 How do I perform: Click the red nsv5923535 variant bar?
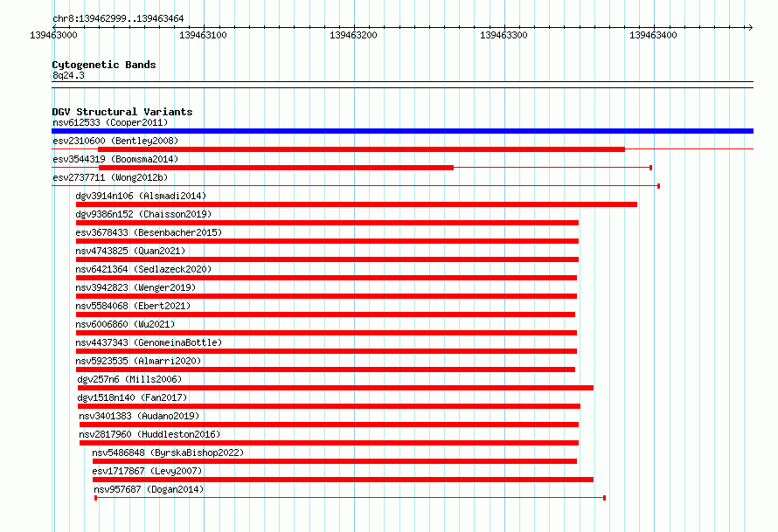pos(325,370)
